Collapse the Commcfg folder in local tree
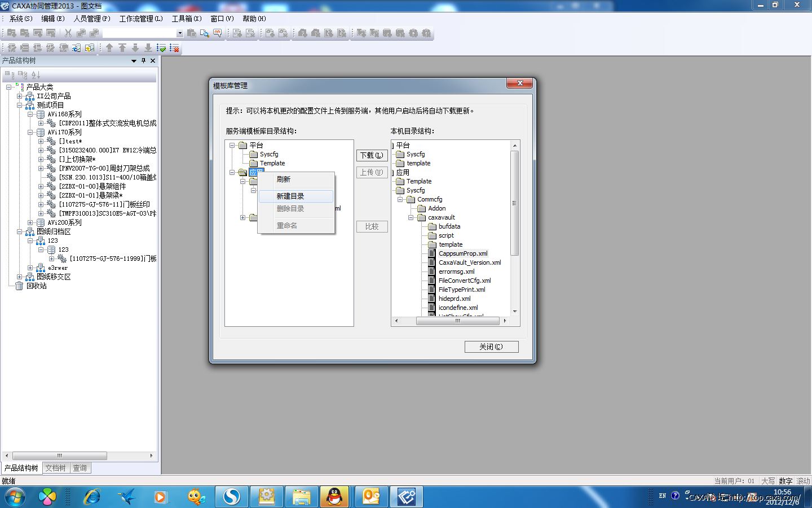812x508 pixels. tap(400, 199)
